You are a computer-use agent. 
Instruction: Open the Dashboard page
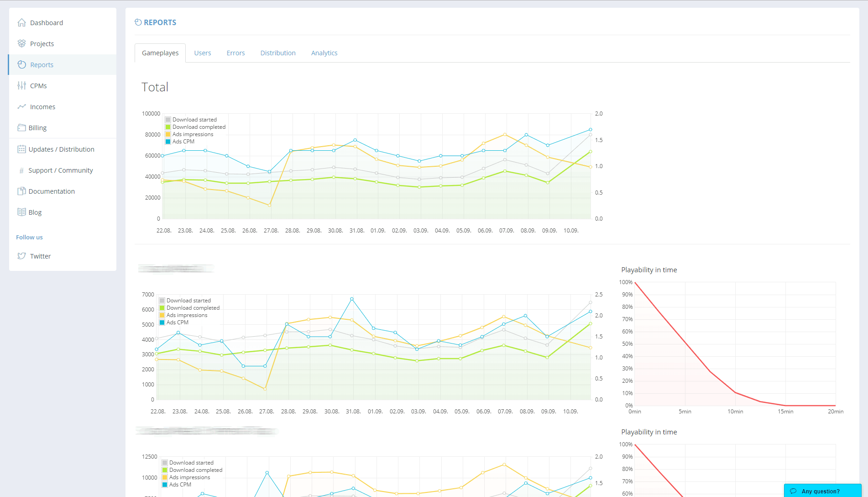pos(63,22)
